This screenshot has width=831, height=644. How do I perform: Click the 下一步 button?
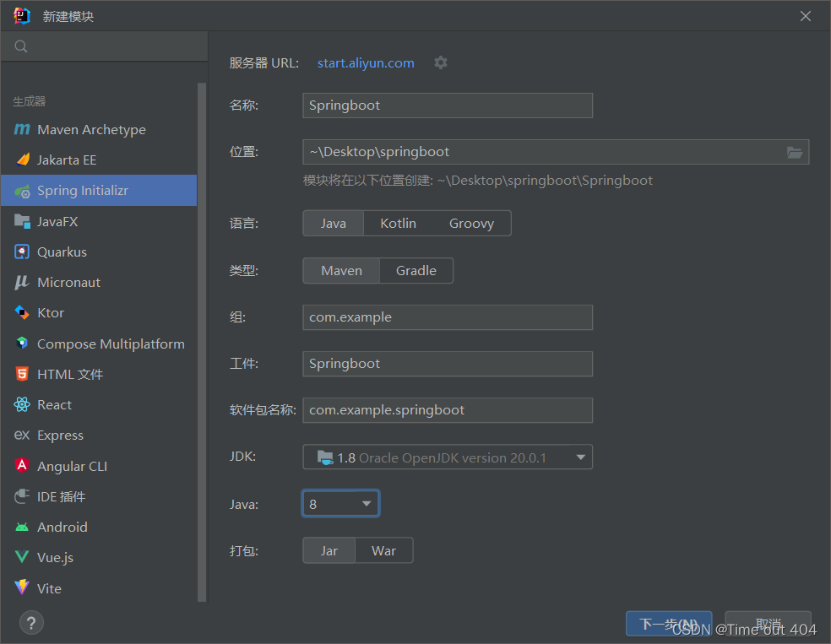[668, 623]
